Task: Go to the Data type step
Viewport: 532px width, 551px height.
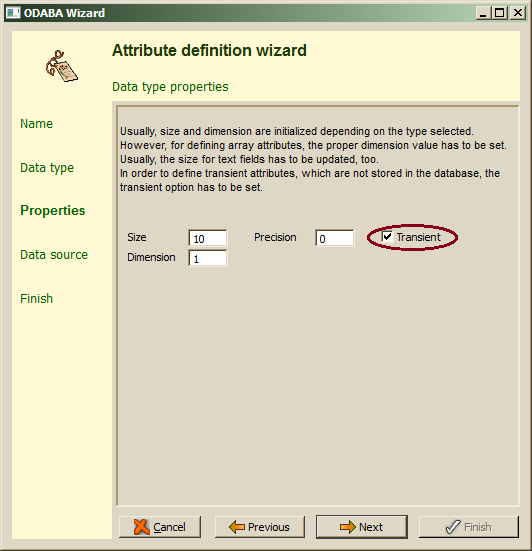Action: pyautogui.click(x=47, y=168)
